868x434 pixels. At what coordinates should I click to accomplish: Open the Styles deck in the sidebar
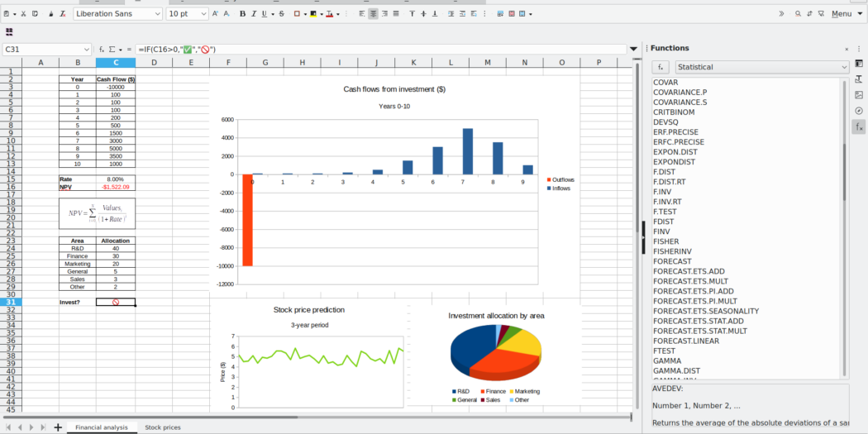pyautogui.click(x=859, y=79)
